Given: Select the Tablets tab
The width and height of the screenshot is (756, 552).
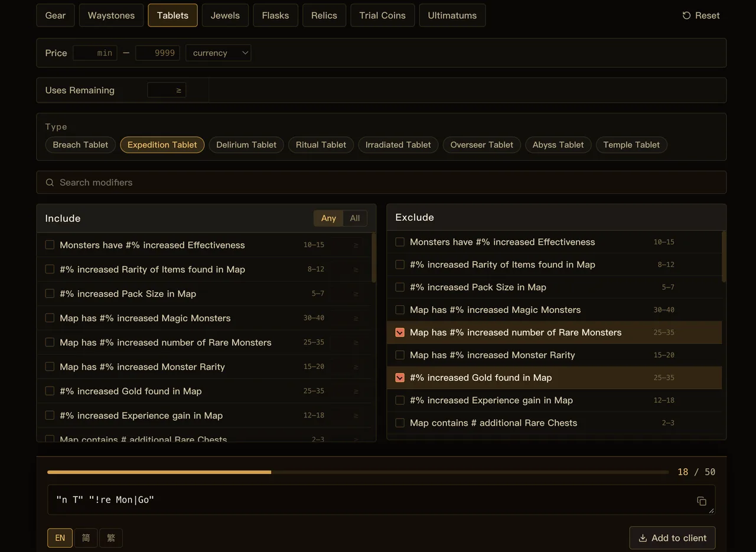Looking at the screenshot, I should point(172,15).
